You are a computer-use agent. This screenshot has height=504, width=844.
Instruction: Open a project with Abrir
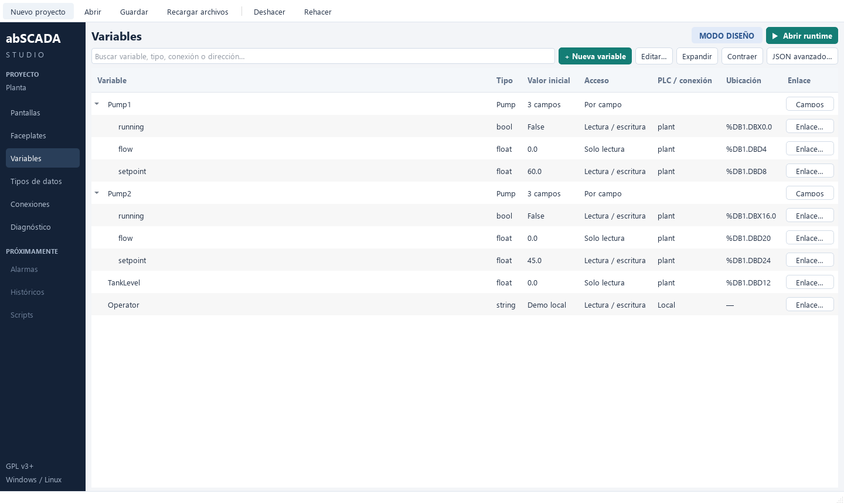click(93, 12)
